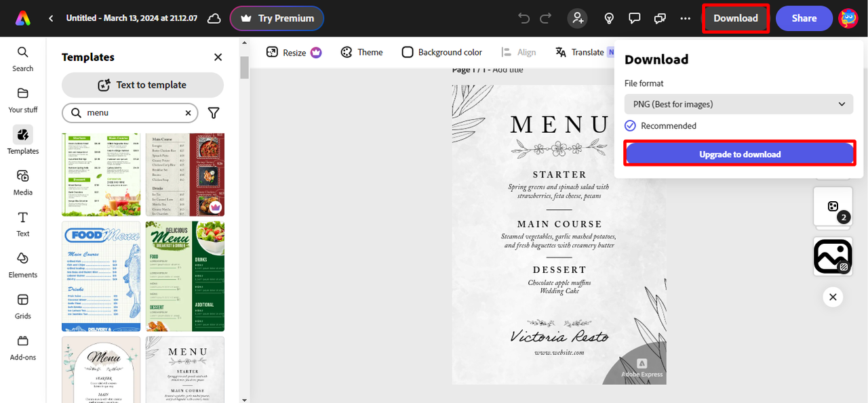Open the Theme toolbar option
Screen dimensions: 868x403
click(x=361, y=52)
